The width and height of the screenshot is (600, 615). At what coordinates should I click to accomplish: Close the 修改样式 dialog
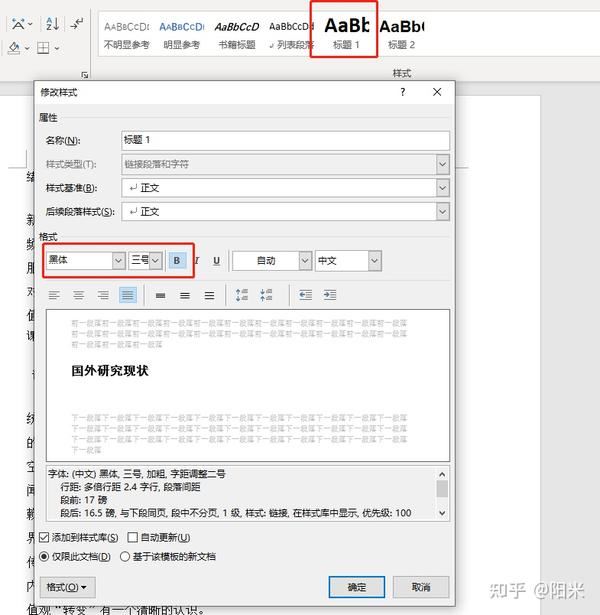[x=437, y=92]
